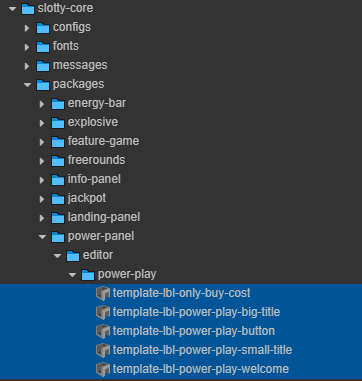362x381 pixels.
Task: Select the info-panel folder label
Action: (94, 179)
